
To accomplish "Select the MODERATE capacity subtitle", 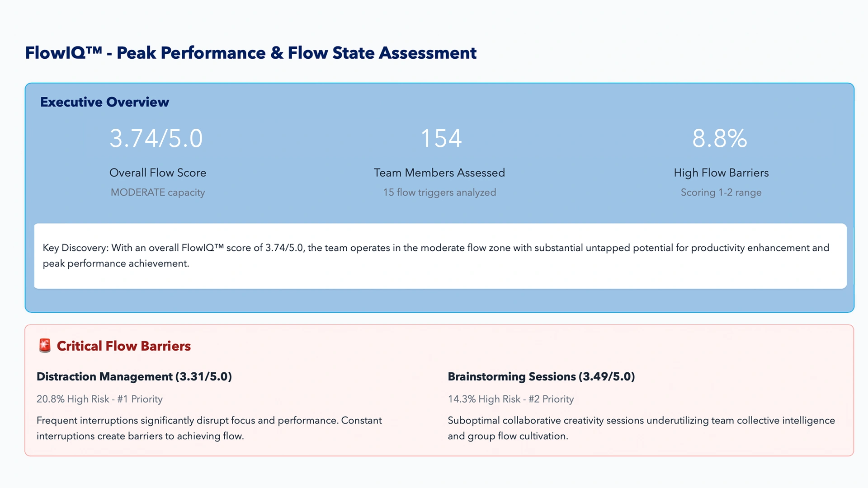I will point(157,192).
